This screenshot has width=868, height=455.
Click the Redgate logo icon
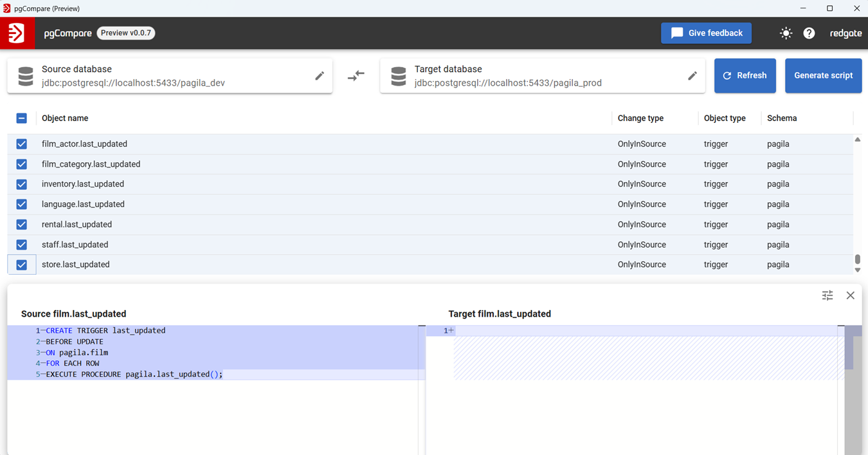tap(16, 33)
